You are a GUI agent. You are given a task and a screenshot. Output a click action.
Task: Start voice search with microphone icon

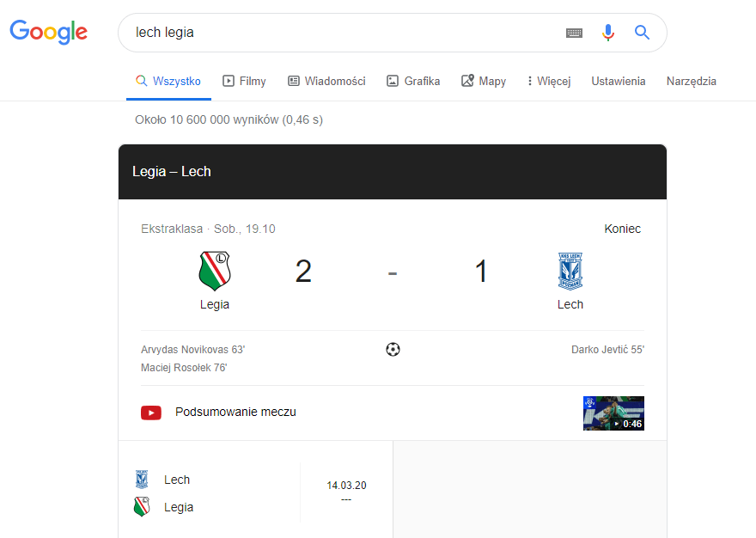[608, 33]
